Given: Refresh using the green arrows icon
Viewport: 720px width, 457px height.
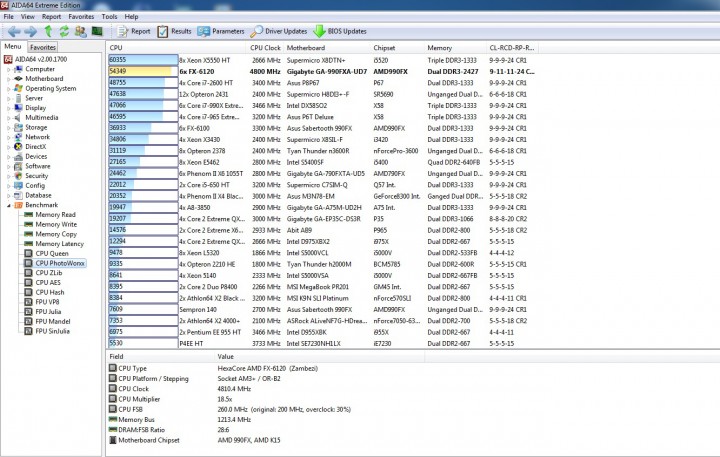Looking at the screenshot, I should (x=64, y=31).
